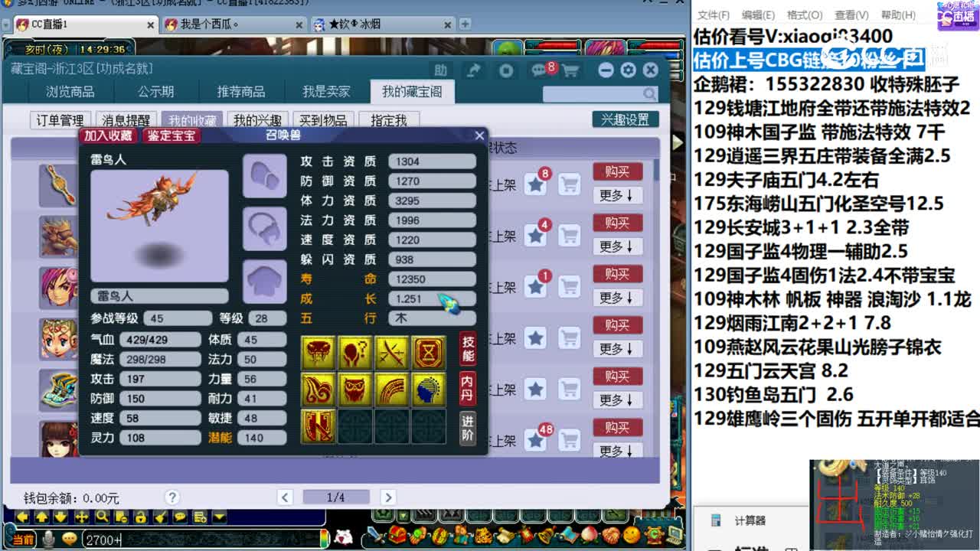Expand 更多 on the staff weapon row
The image size is (980, 551).
[x=617, y=195]
